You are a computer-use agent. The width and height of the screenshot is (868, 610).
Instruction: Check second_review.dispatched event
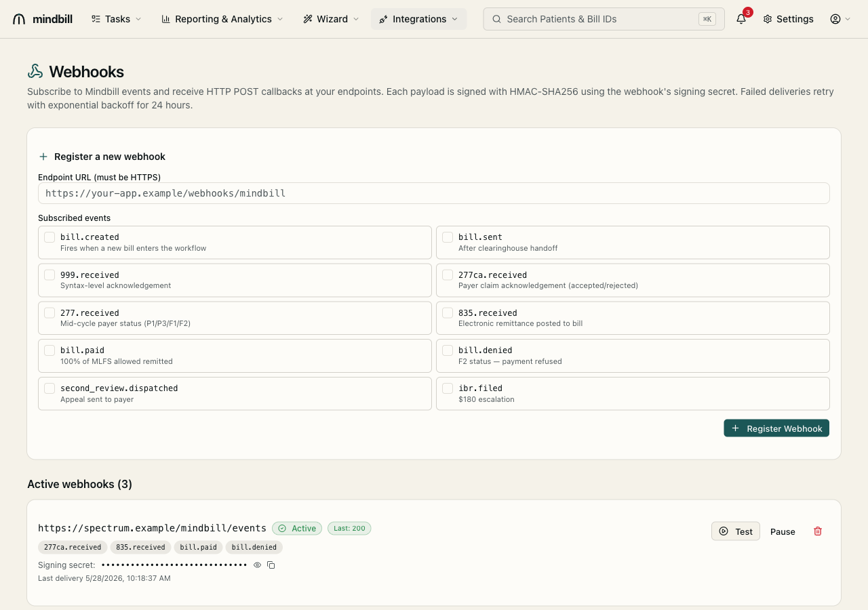50,388
